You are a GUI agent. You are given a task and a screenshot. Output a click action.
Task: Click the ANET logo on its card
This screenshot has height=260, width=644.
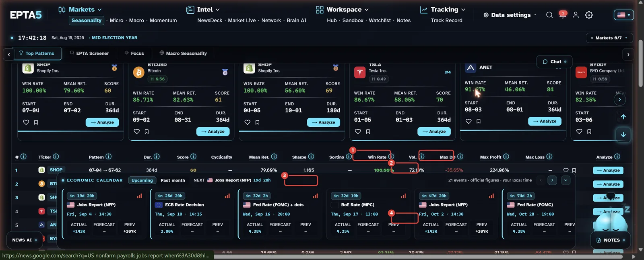pos(470,68)
